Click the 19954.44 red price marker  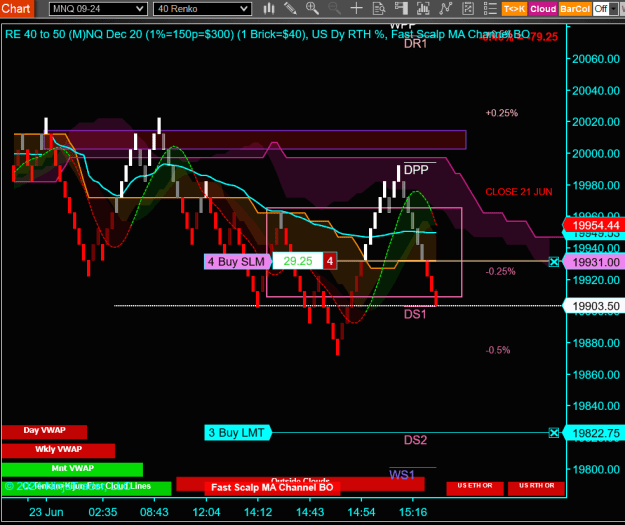595,226
